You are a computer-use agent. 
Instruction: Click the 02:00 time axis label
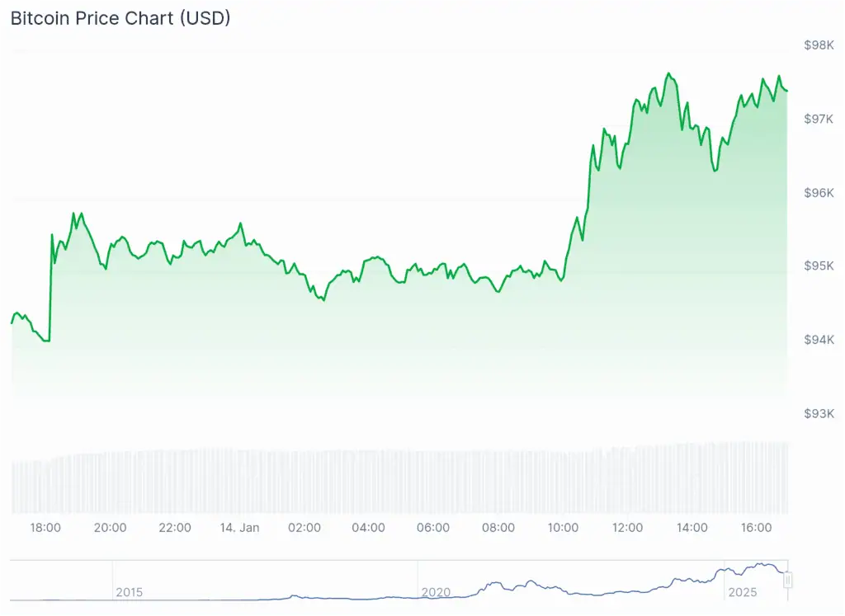tap(304, 528)
